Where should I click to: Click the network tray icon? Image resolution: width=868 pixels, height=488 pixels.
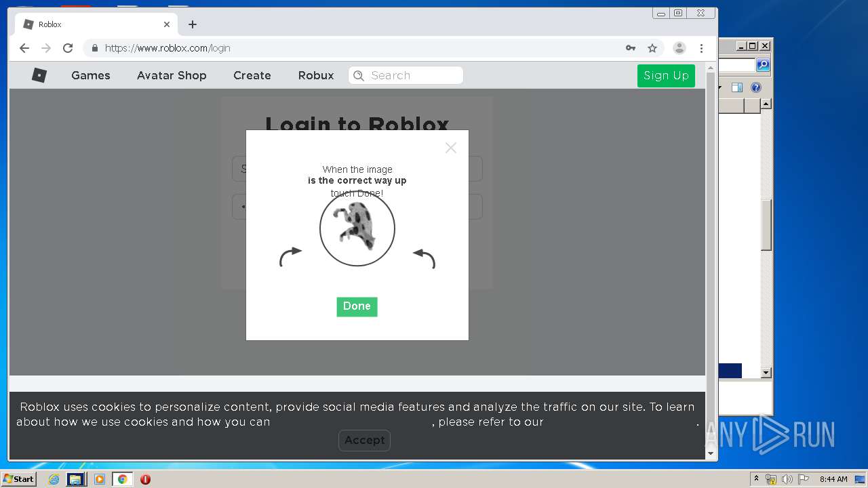(770, 479)
